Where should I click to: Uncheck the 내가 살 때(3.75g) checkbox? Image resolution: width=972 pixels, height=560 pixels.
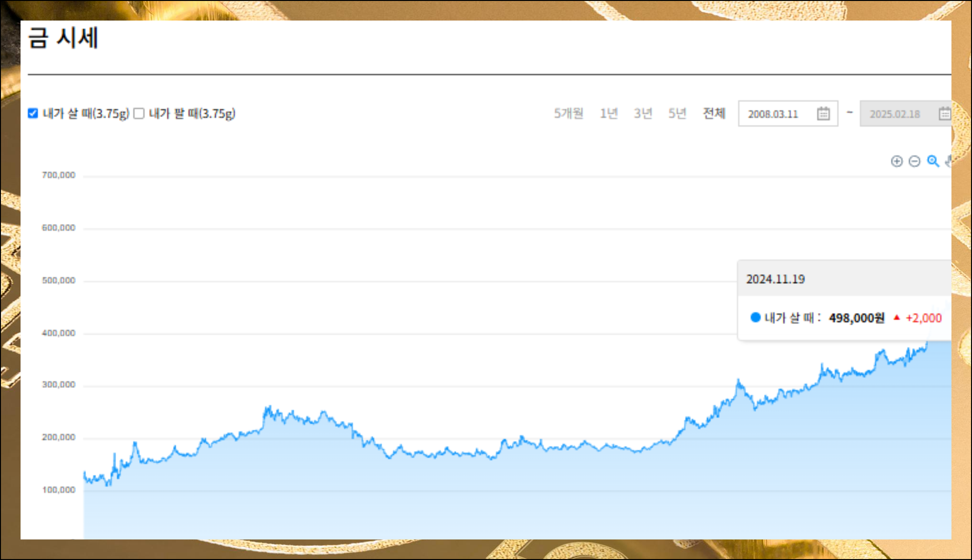click(x=33, y=113)
